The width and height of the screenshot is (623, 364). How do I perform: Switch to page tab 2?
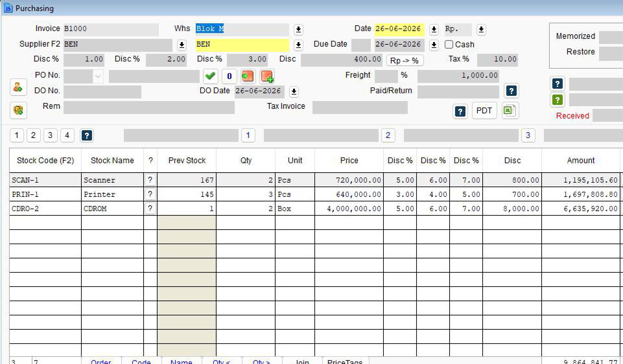point(33,135)
